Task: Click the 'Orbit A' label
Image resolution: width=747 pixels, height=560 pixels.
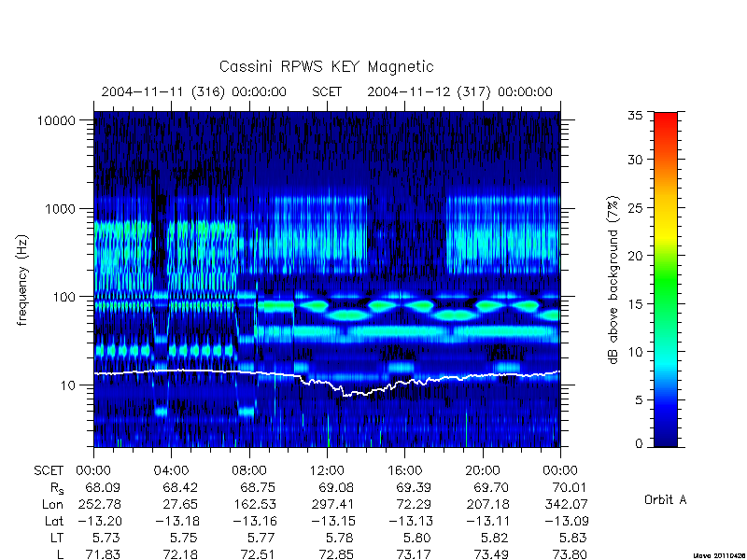Action: (665, 500)
